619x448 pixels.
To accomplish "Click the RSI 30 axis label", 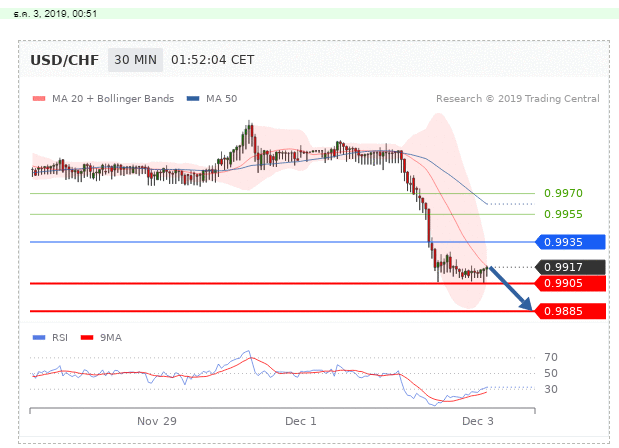I will (551, 390).
